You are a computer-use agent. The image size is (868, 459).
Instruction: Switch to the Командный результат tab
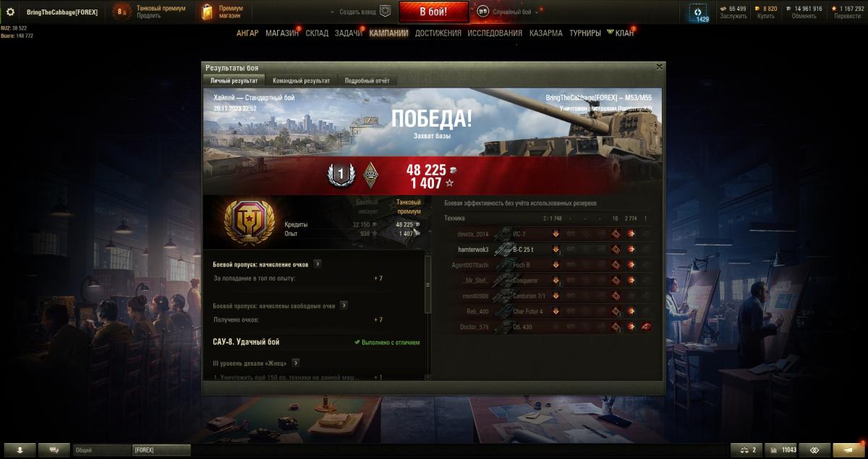301,80
